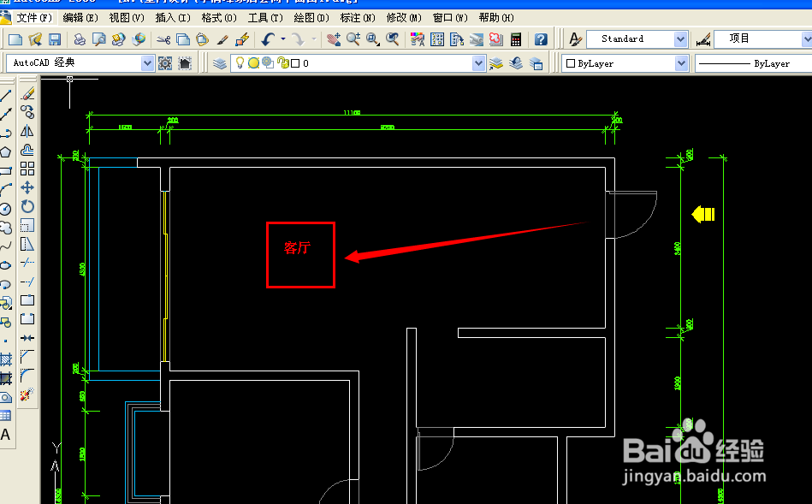Cut selection with the scissors icon
Viewport: 812px width, 504px height.
(163, 39)
